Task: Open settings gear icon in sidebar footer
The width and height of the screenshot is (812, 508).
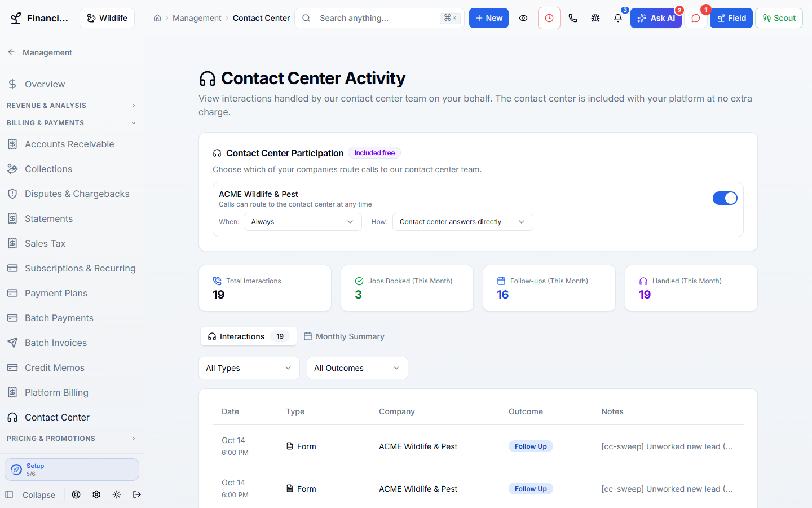Action: point(96,494)
